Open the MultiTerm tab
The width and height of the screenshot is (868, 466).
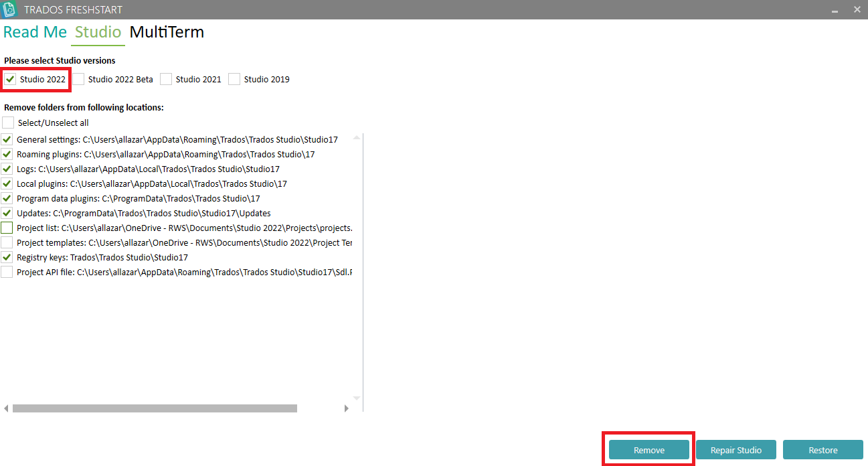pyautogui.click(x=167, y=32)
